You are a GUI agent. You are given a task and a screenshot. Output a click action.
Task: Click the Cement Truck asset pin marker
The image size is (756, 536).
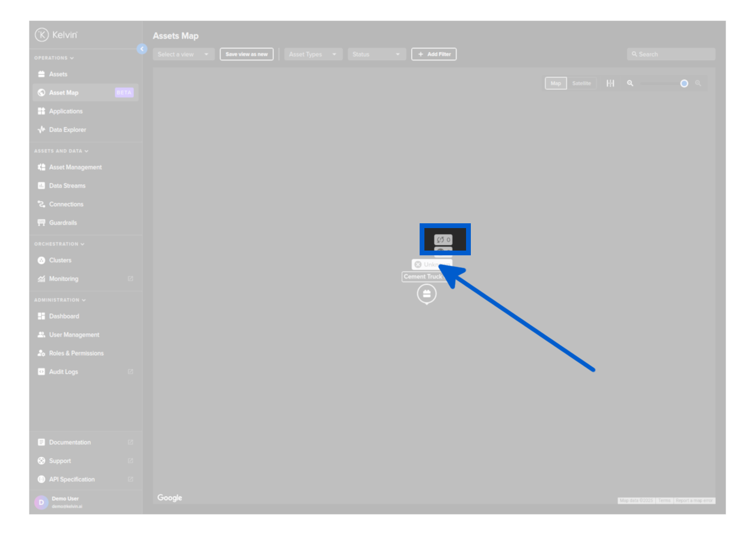pyautogui.click(x=426, y=294)
